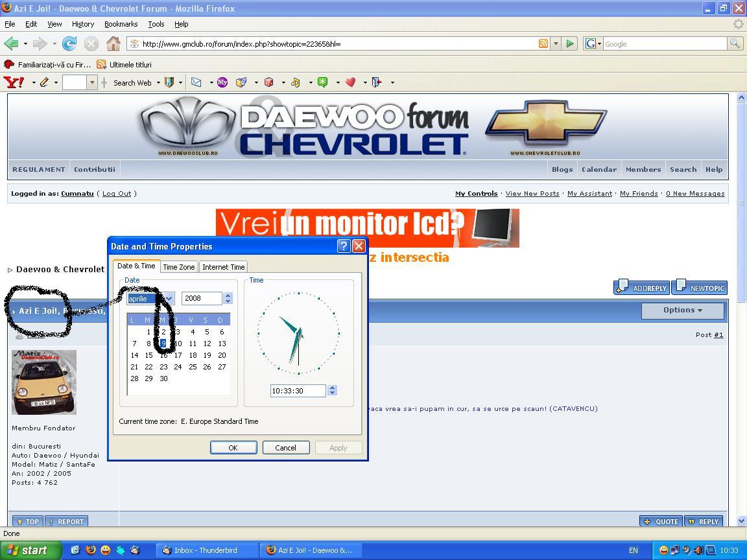Image resolution: width=747 pixels, height=560 pixels.
Task: Click the system tray volume speaker icon
Action: (x=698, y=550)
